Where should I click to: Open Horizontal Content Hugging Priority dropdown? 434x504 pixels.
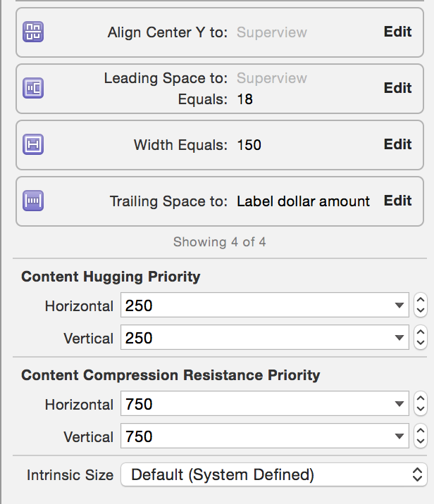400,306
